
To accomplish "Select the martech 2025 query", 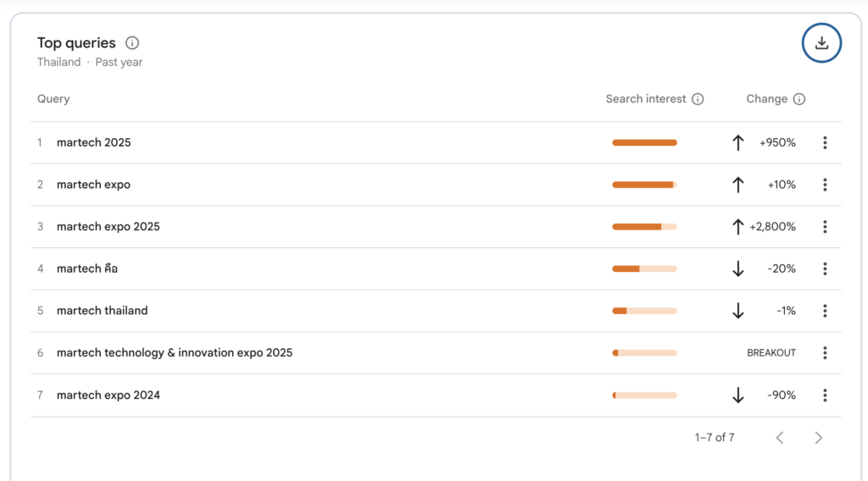I will 94,143.
